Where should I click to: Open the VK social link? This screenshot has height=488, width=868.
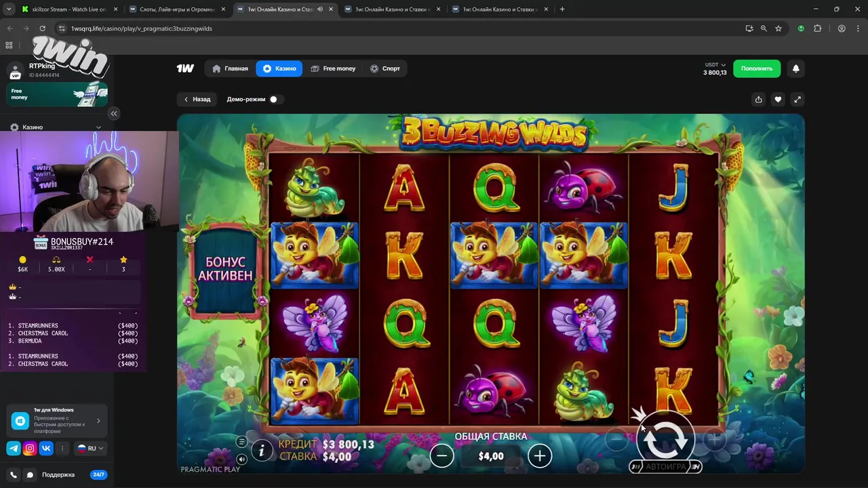(x=46, y=448)
